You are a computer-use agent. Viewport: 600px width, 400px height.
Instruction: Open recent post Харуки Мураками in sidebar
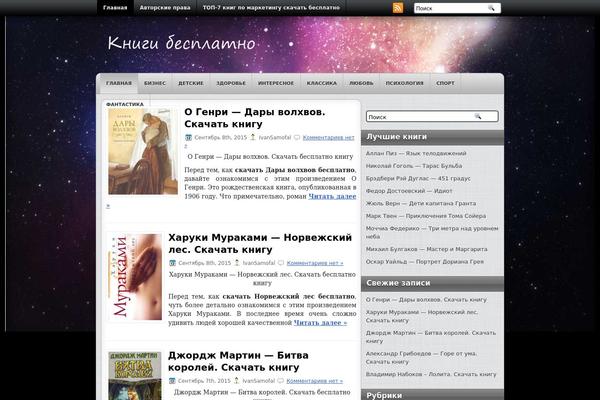click(422, 316)
